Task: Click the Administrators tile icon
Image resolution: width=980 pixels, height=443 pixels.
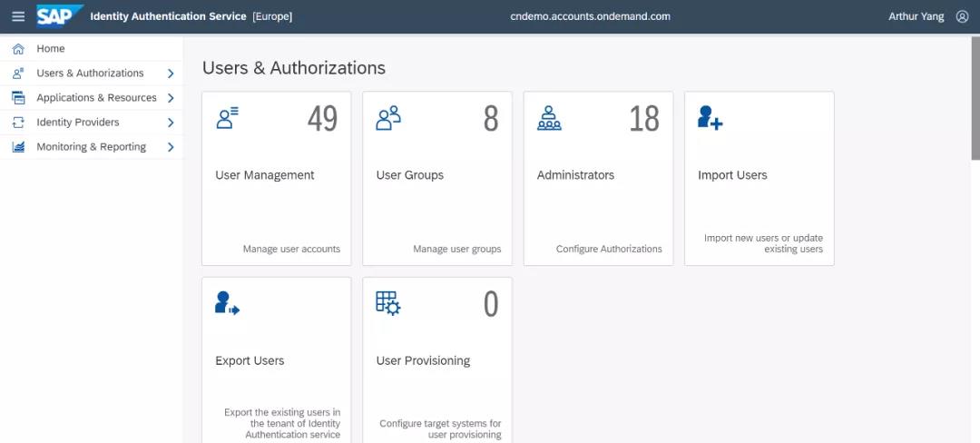Action: pyautogui.click(x=549, y=117)
